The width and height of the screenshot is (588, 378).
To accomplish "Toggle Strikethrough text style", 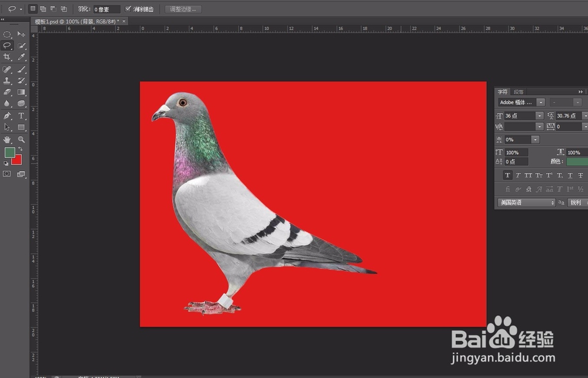I will (x=580, y=175).
